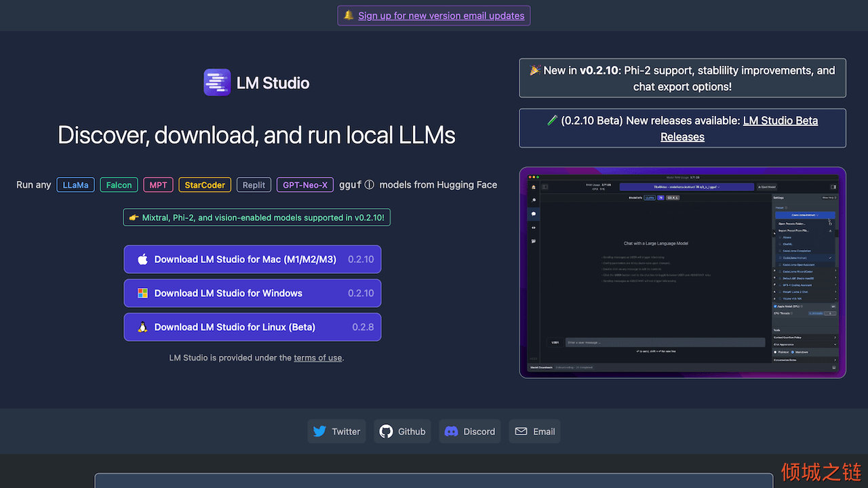The height and width of the screenshot is (488, 868).
Task: Click the folder icon in app preview sidebar
Action: tap(534, 241)
